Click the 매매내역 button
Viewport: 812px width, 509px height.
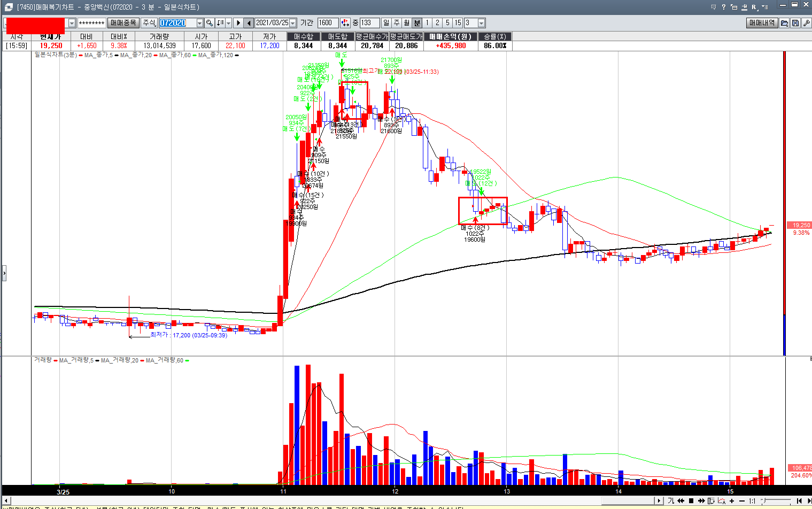(762, 23)
